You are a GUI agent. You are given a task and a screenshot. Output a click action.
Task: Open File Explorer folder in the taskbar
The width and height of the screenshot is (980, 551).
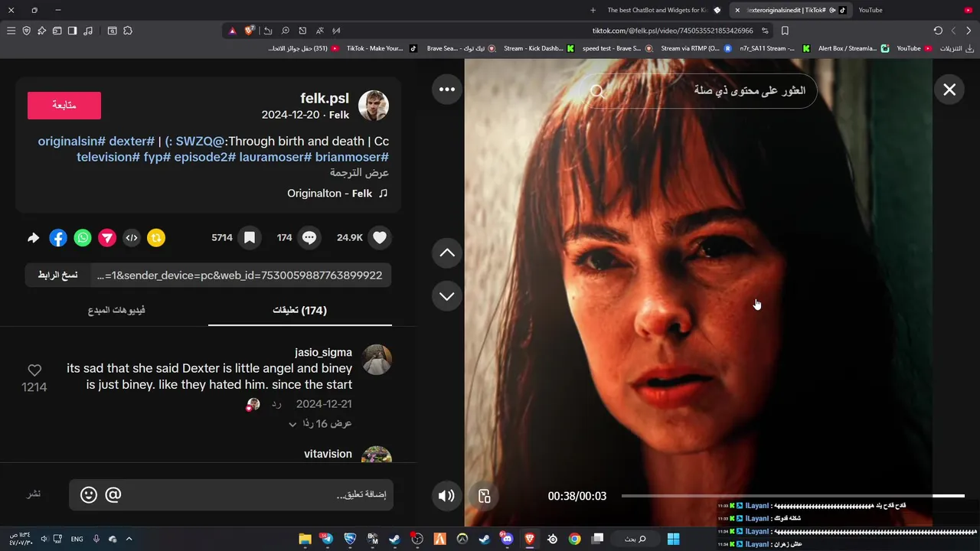coord(305,539)
